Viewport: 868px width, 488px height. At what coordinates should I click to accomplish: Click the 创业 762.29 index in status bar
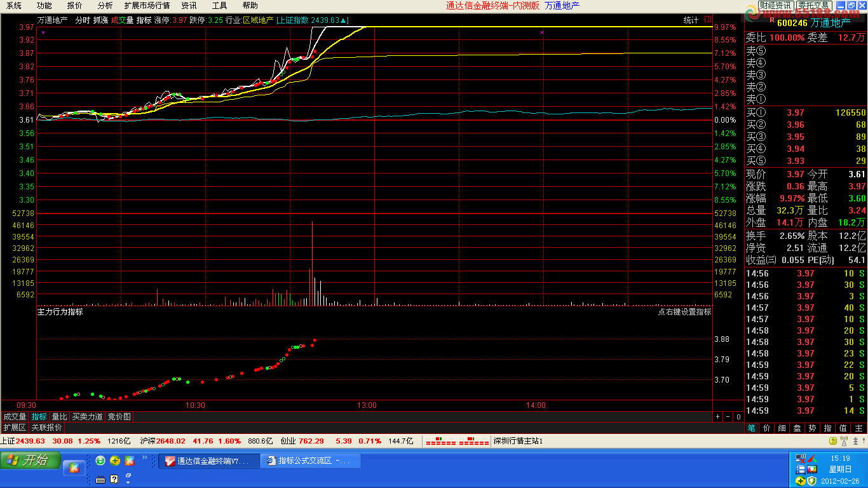[x=302, y=441]
